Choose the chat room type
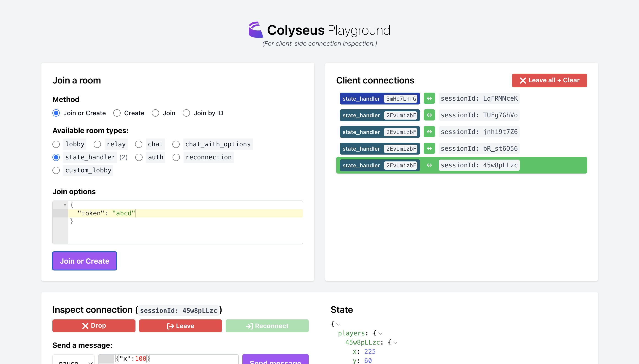 pyautogui.click(x=139, y=144)
